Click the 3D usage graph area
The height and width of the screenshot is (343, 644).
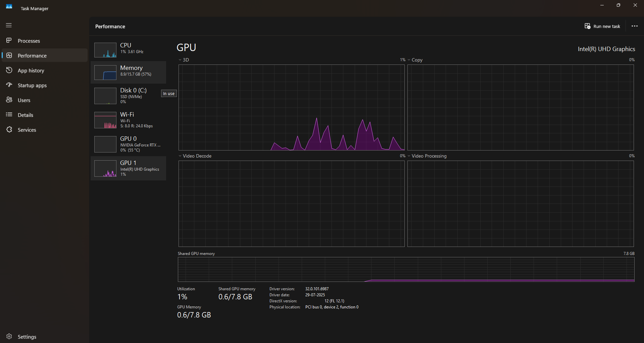[x=292, y=108]
